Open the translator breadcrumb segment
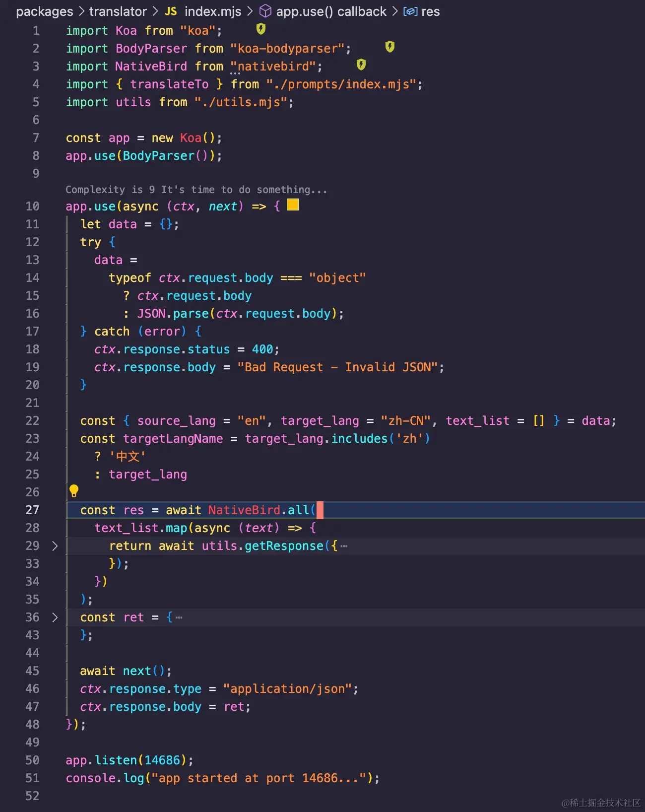645x812 pixels. pos(118,11)
